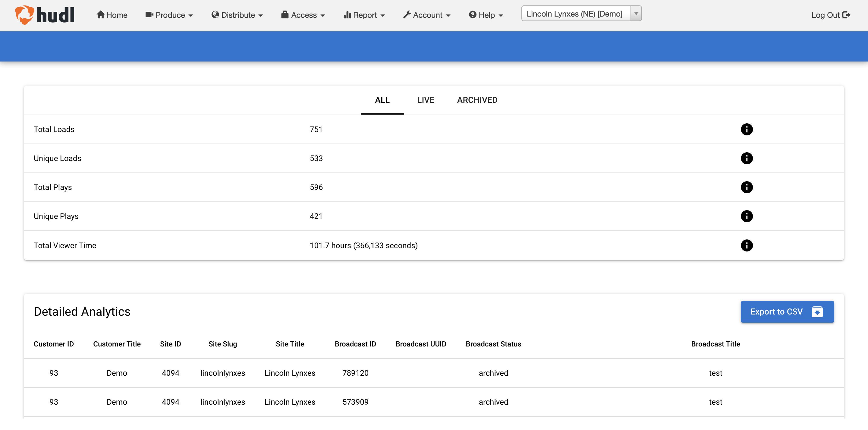Click Total Plays value 596
The height and width of the screenshot is (430, 868).
click(316, 187)
